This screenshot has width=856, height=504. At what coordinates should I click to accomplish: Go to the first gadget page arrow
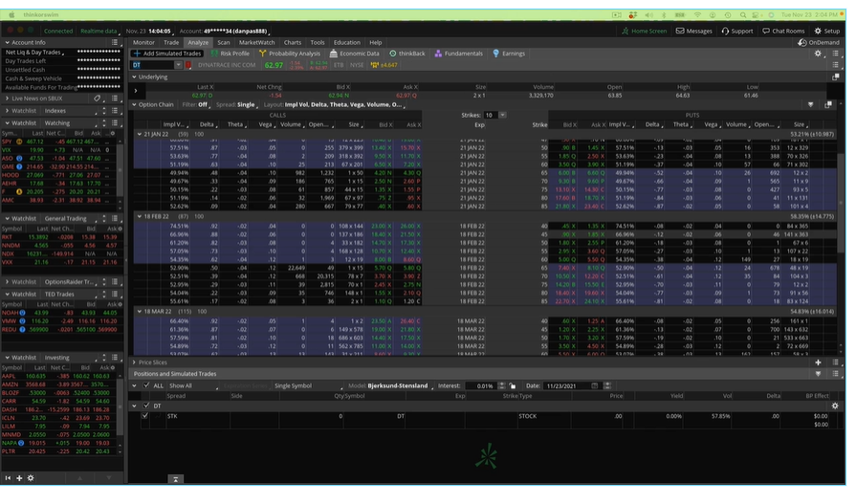point(9,478)
